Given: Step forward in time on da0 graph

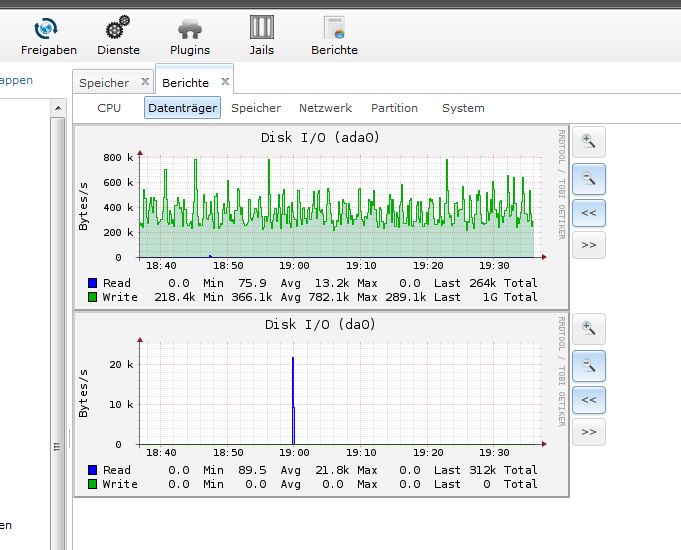Looking at the screenshot, I should pyautogui.click(x=588, y=432).
